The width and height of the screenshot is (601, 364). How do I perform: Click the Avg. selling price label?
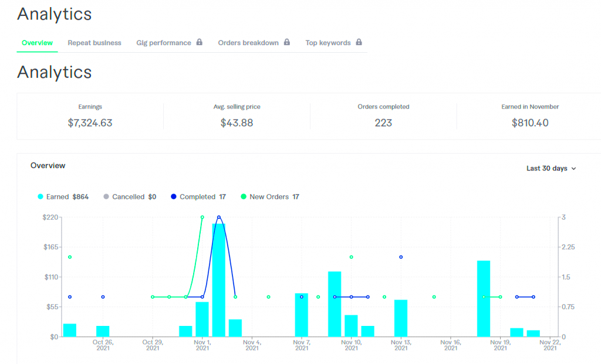pyautogui.click(x=237, y=107)
